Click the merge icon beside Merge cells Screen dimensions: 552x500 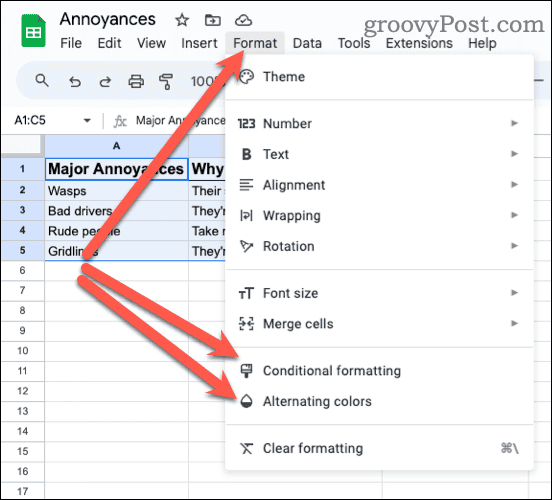[x=246, y=324]
